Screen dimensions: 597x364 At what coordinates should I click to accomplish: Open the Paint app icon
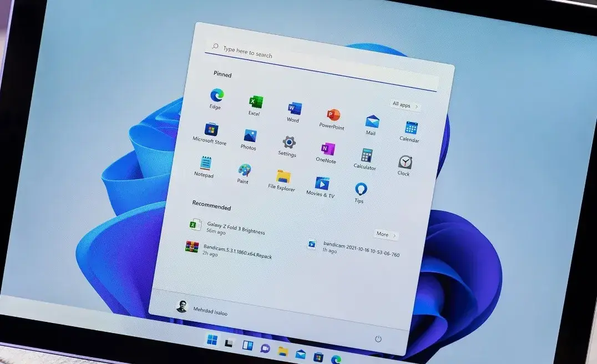click(244, 170)
